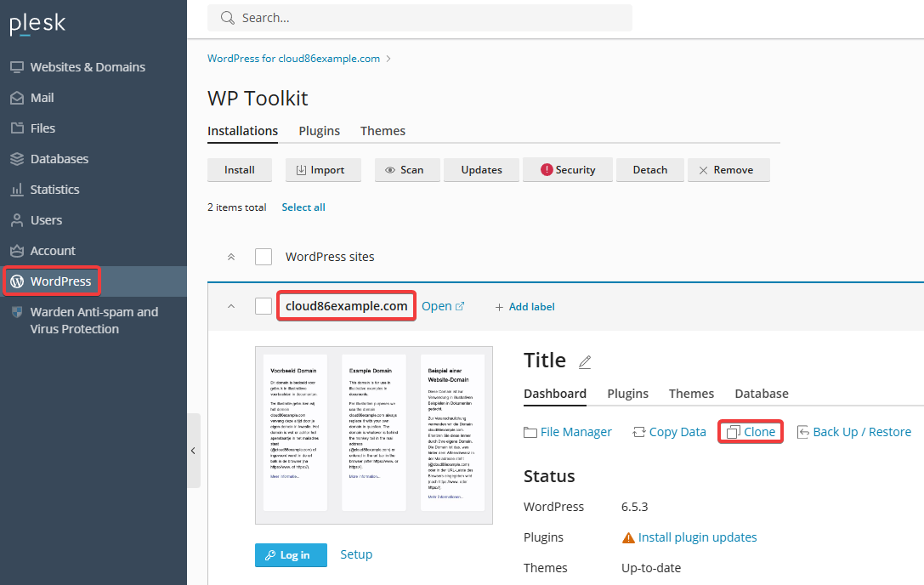Click the key icon on Log in button
This screenshot has width=924, height=585.
pyautogui.click(x=270, y=555)
